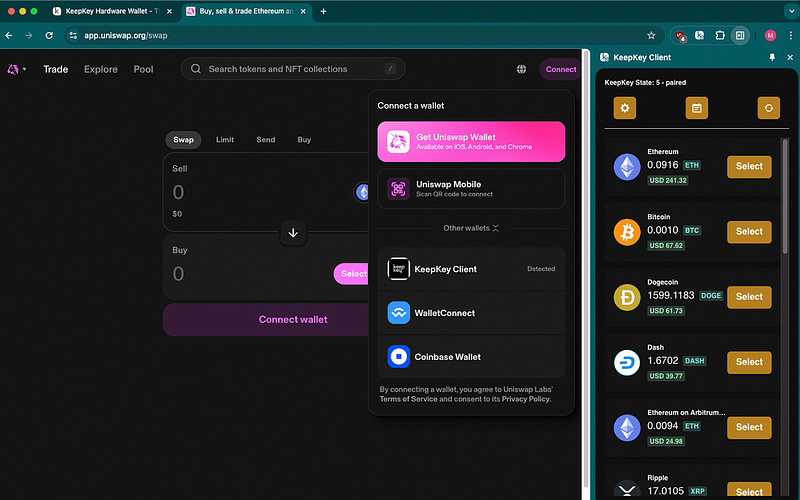Click the swap direction arrow icon
The width and height of the screenshot is (800, 500).
pyautogui.click(x=293, y=232)
